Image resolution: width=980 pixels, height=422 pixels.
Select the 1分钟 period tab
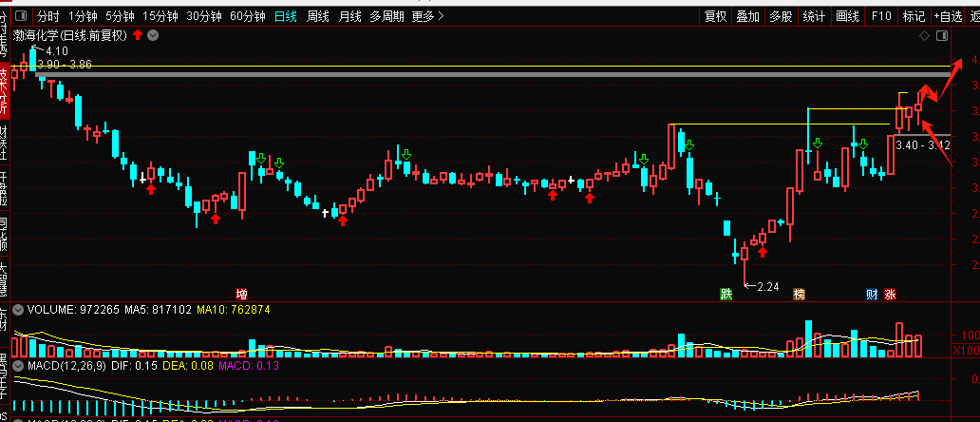point(83,16)
